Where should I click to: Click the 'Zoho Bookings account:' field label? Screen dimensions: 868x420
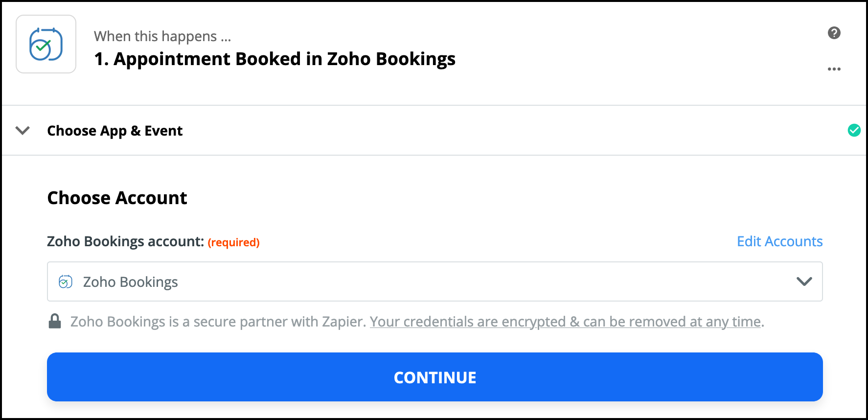[125, 241]
